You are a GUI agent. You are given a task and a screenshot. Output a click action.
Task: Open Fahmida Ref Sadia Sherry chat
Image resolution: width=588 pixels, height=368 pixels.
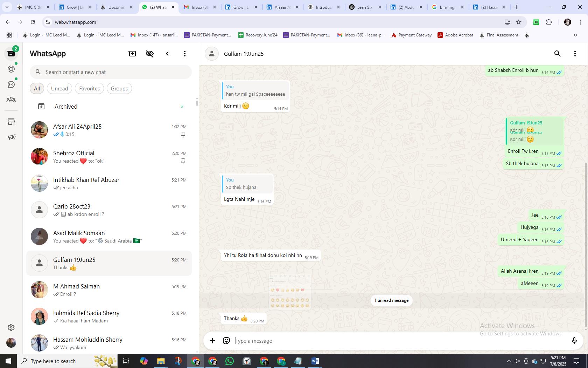[109, 316]
